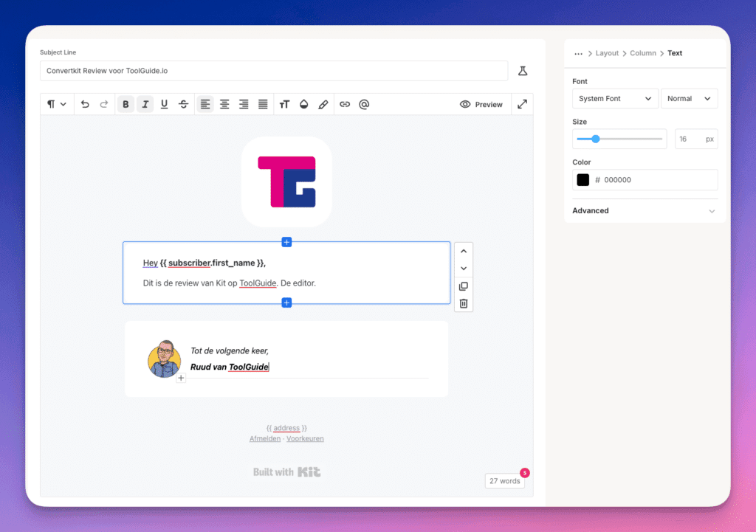Click the Built with Kit badge
756x532 pixels.
(x=286, y=471)
